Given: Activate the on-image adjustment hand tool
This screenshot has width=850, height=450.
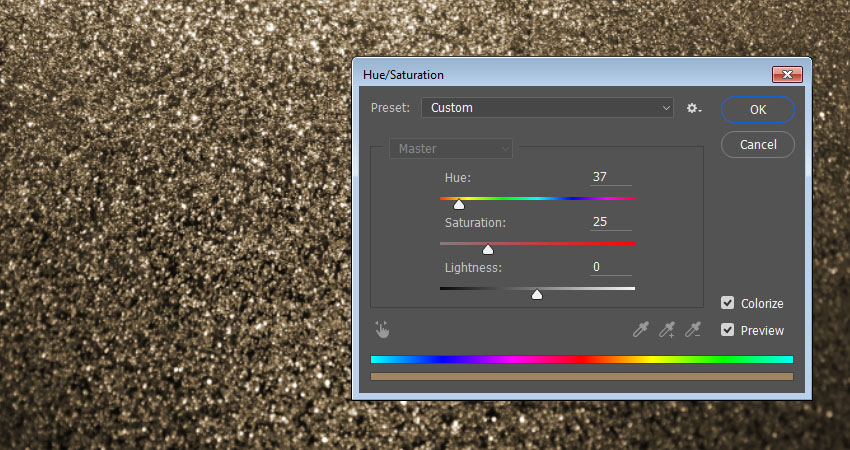Looking at the screenshot, I should click(382, 329).
